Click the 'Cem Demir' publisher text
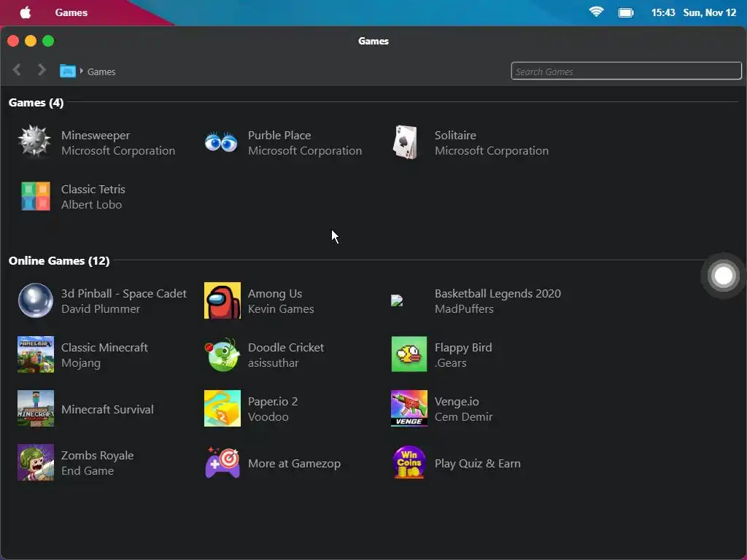 click(x=463, y=417)
